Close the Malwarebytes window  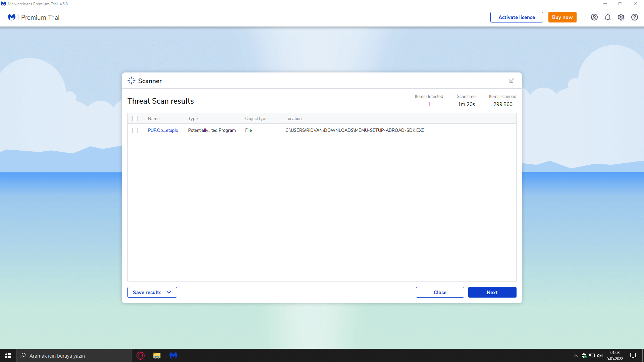636,4
